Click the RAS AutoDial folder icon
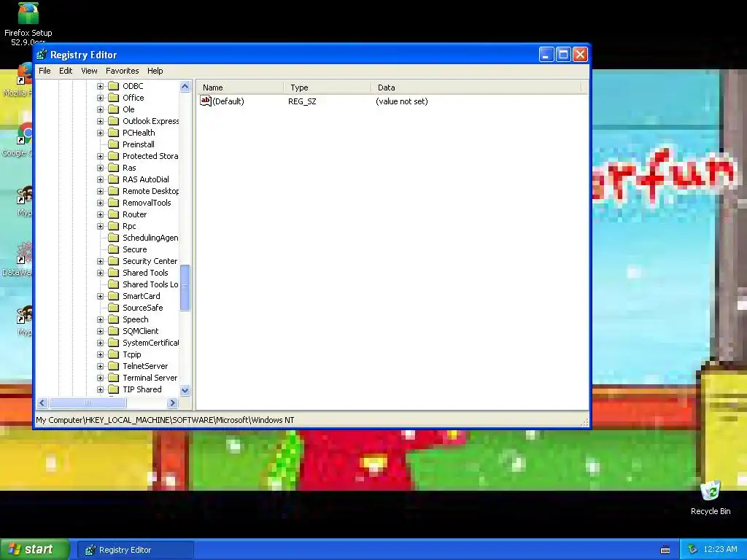Image resolution: width=747 pixels, height=560 pixels. pos(113,179)
